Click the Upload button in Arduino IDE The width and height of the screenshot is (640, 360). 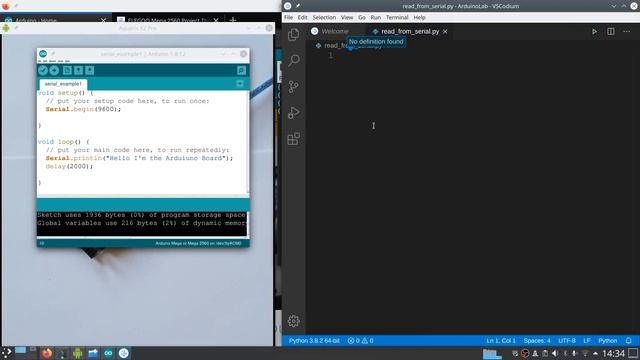tap(54, 70)
